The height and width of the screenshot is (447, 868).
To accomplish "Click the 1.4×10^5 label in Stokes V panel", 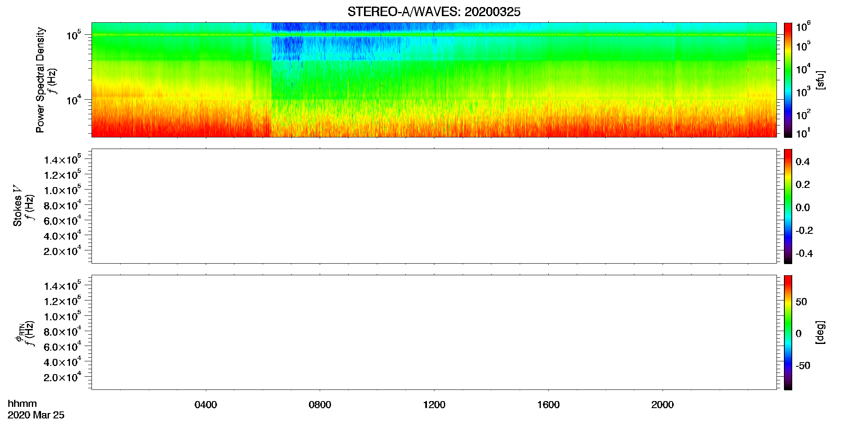I will tap(63, 159).
